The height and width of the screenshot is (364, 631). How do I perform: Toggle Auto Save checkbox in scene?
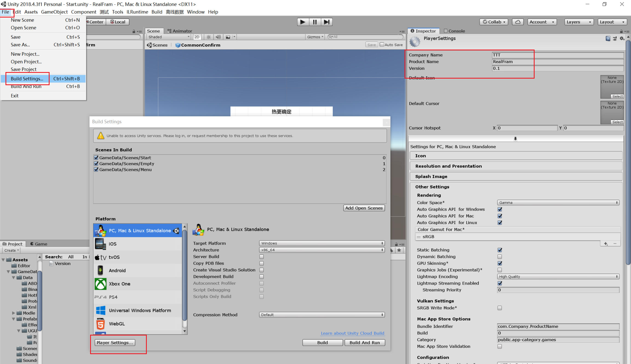(x=382, y=45)
